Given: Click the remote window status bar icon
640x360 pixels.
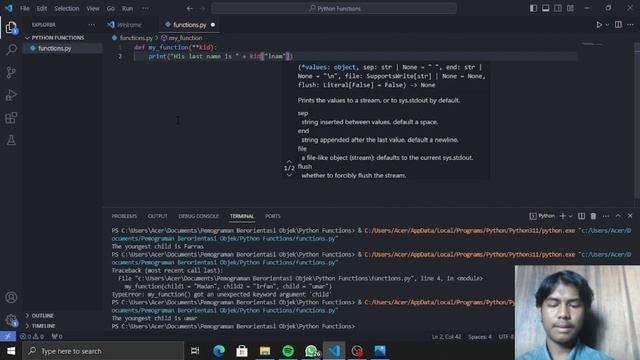Looking at the screenshot, I should tap(8, 336).
